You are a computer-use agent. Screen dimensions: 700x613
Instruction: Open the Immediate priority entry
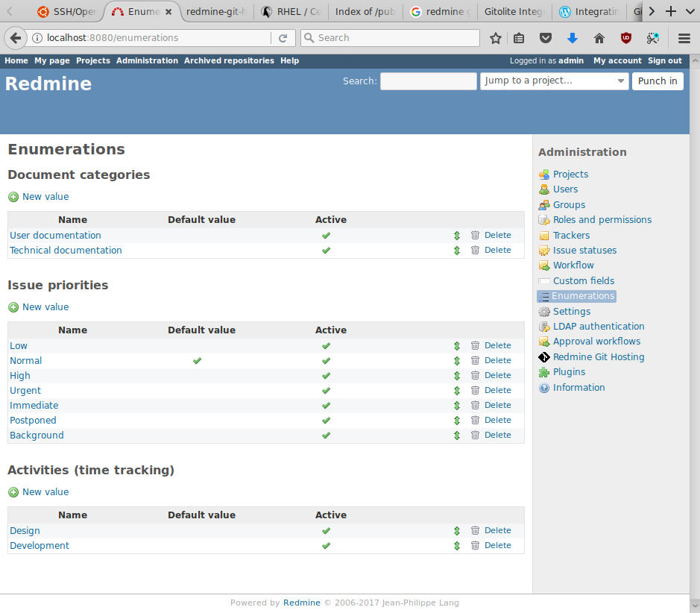[34, 406]
